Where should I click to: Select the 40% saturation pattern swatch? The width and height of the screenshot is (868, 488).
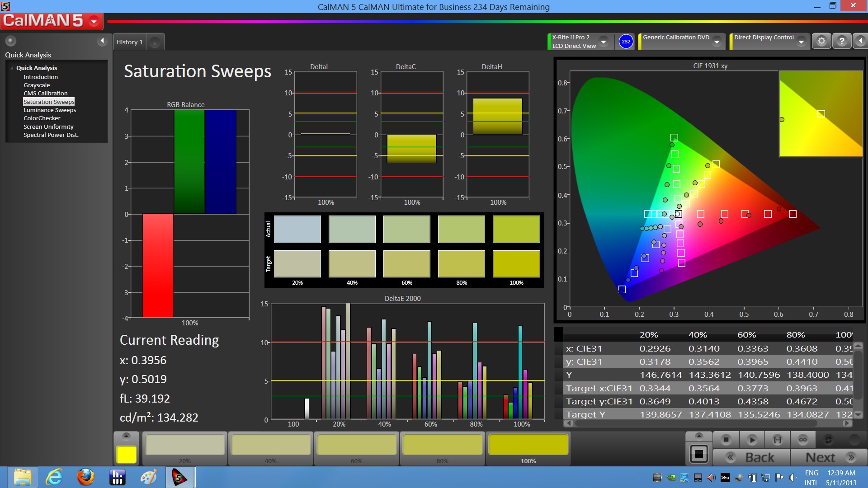pyautogui.click(x=271, y=448)
